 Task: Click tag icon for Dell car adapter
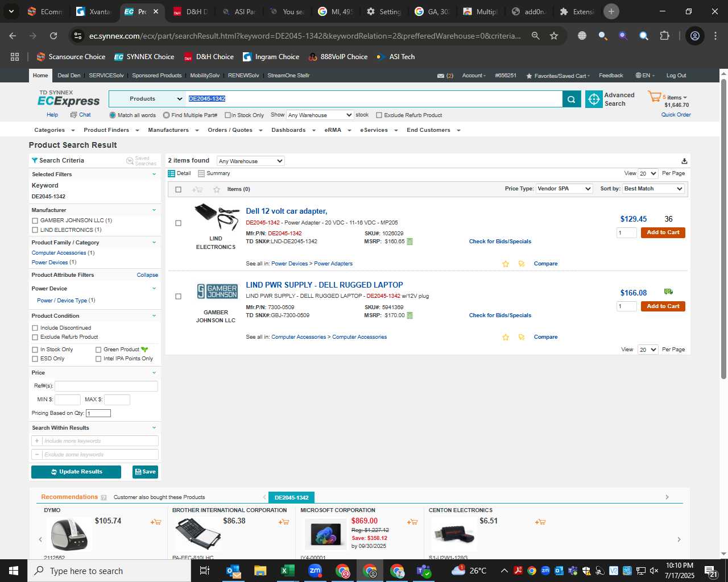pos(522,264)
